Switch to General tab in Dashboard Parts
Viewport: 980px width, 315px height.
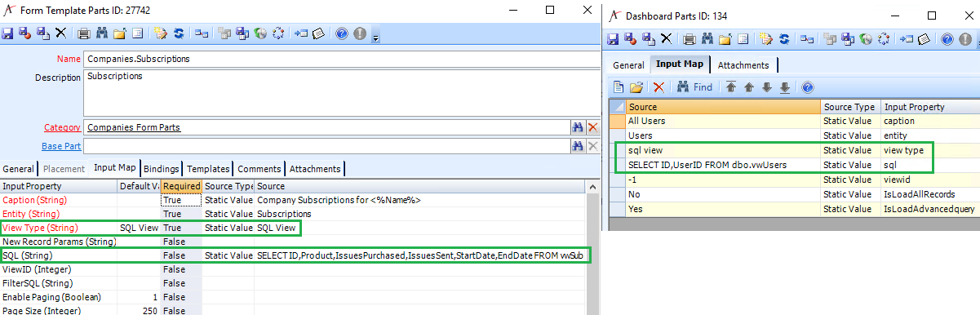629,65
